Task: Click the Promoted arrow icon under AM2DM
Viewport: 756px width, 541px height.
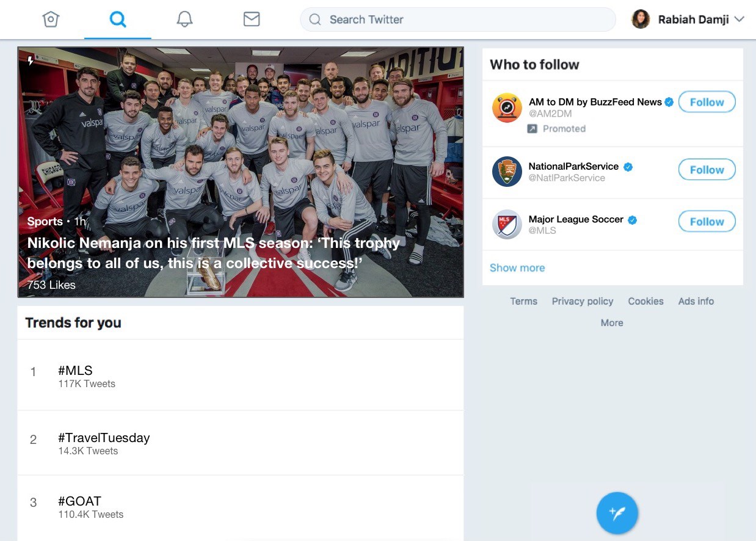Action: click(532, 128)
